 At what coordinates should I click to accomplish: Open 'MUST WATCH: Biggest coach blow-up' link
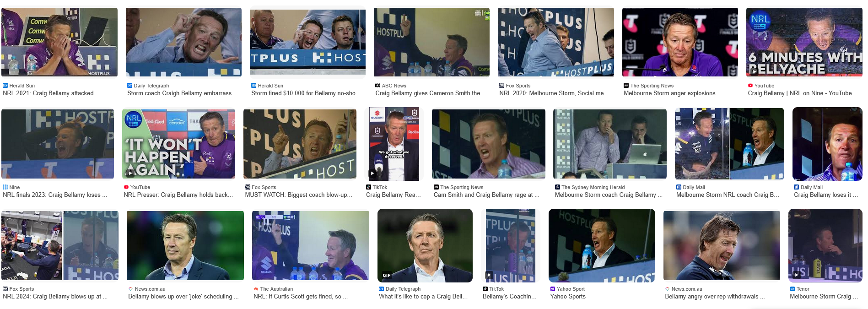(299, 195)
